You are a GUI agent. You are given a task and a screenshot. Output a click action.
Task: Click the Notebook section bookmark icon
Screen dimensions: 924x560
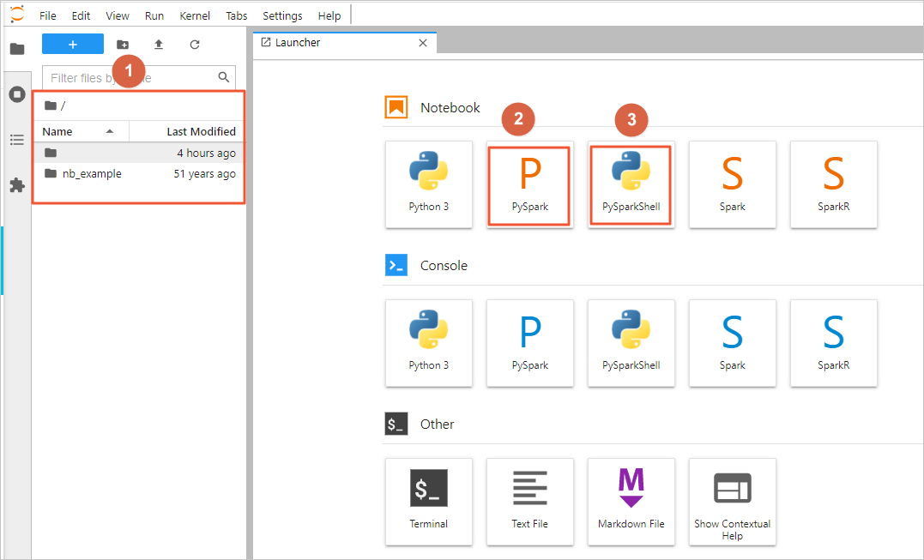tap(396, 107)
